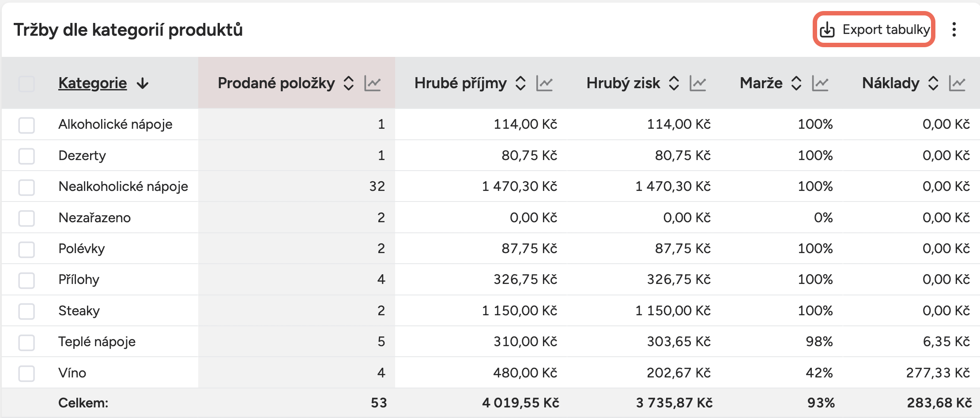Select the Víno row checkbox
980x418 pixels.
26,373
